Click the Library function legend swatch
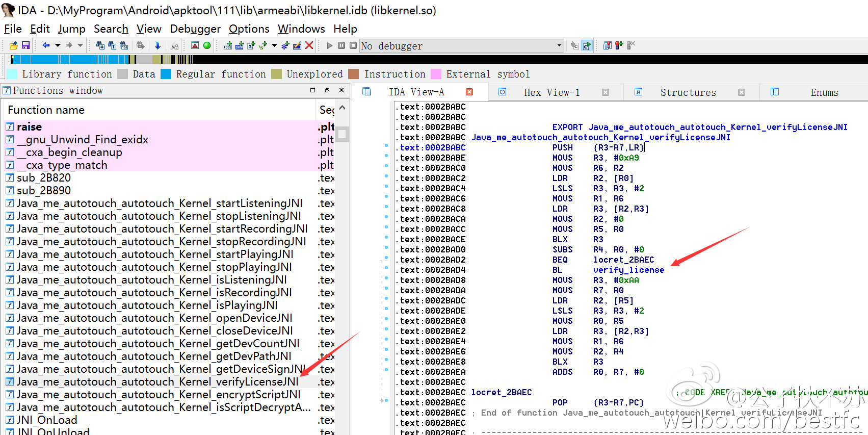Image resolution: width=868 pixels, height=435 pixels. [x=12, y=74]
